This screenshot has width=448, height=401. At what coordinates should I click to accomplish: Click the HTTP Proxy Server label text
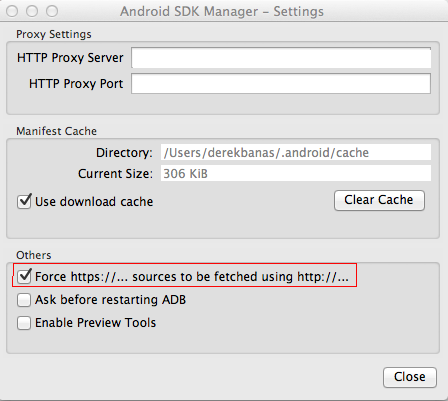pos(70,58)
